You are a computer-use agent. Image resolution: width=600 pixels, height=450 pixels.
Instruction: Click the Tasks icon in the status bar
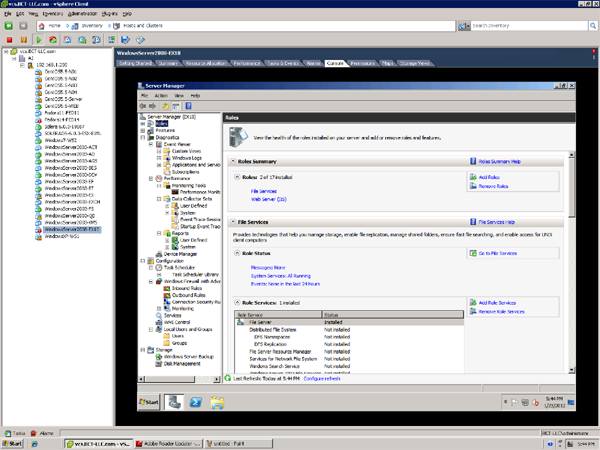click(x=7, y=433)
